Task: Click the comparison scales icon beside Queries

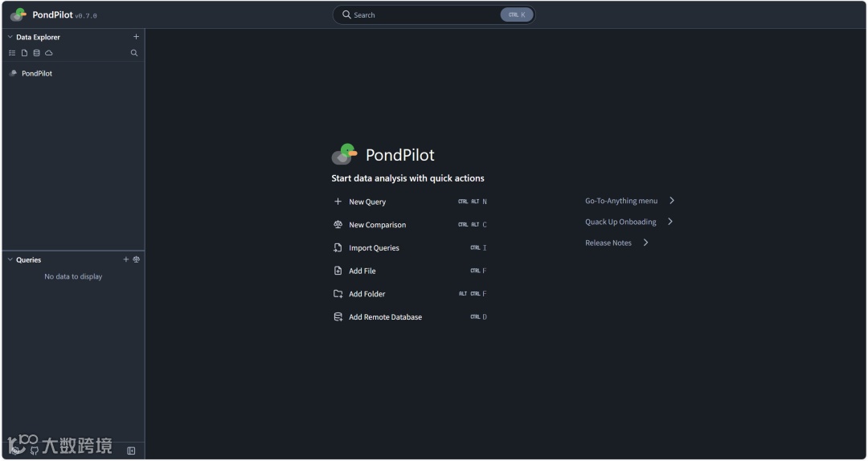Action: [136, 259]
